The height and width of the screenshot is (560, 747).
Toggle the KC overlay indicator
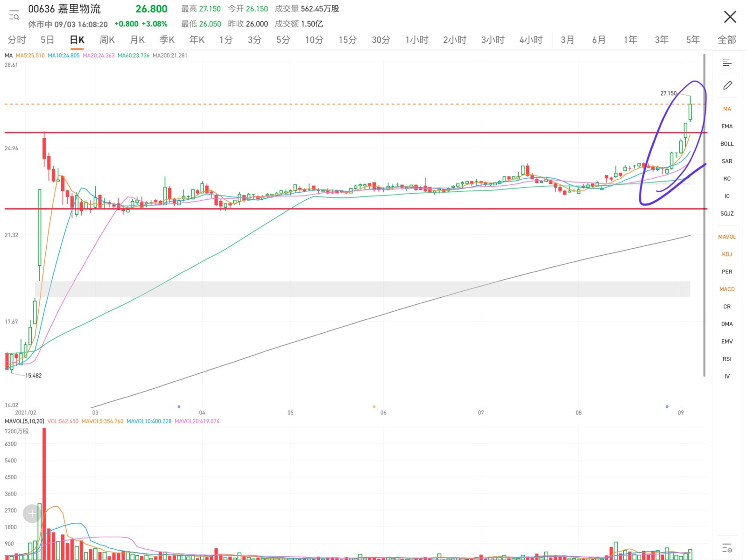coord(727,179)
